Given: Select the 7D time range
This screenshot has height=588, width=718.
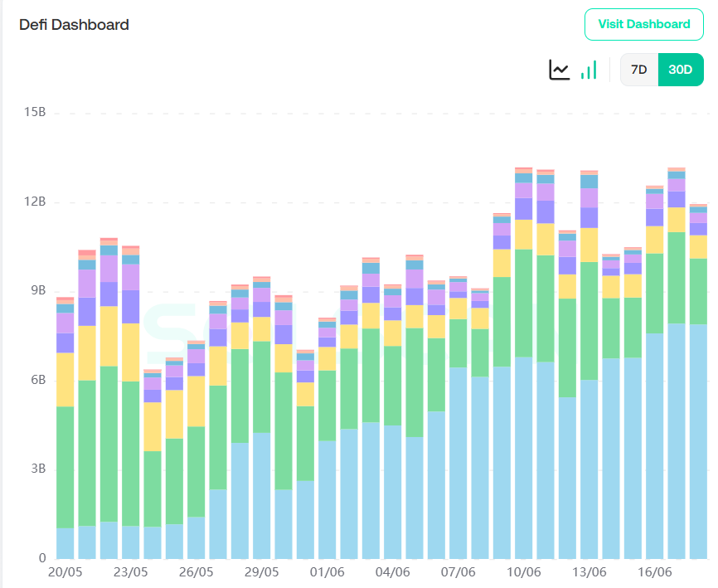Looking at the screenshot, I should [638, 70].
